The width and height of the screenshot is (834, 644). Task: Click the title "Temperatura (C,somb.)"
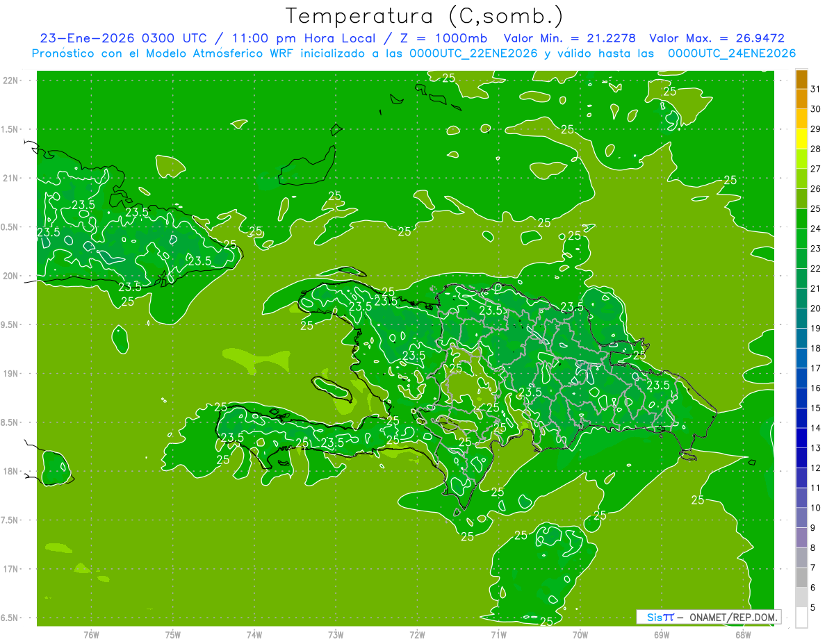pyautogui.click(x=425, y=16)
